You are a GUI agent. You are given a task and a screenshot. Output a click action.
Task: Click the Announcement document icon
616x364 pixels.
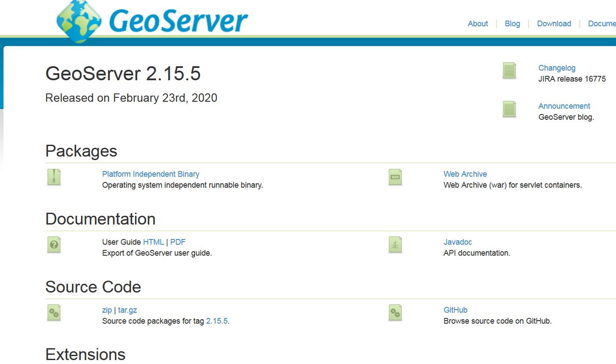point(509,109)
